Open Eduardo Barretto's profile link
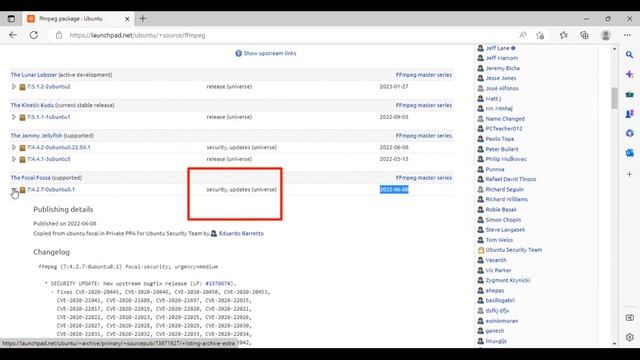The height and width of the screenshot is (360, 640). point(241,233)
